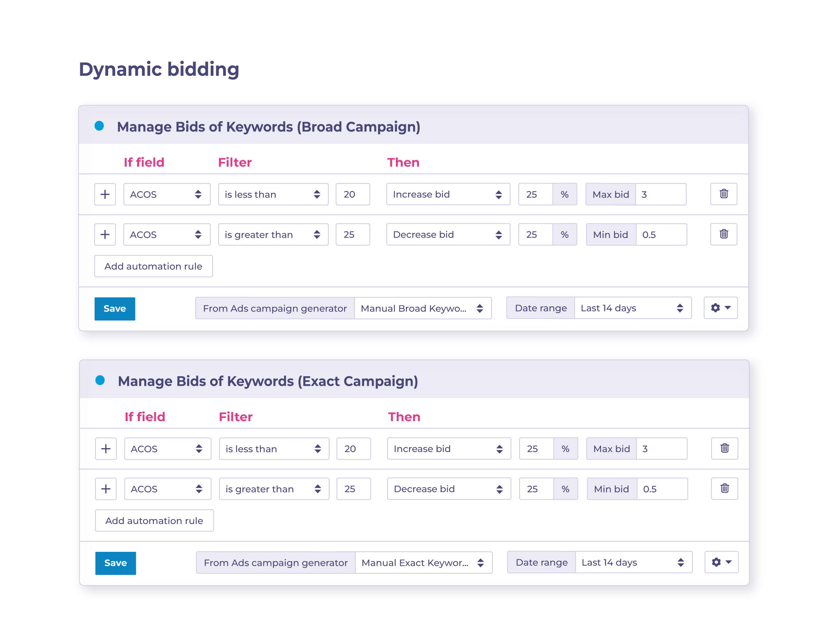Open ACOS field dropdown in Exact first rule
The height and width of the screenshot is (644, 828).
click(168, 449)
